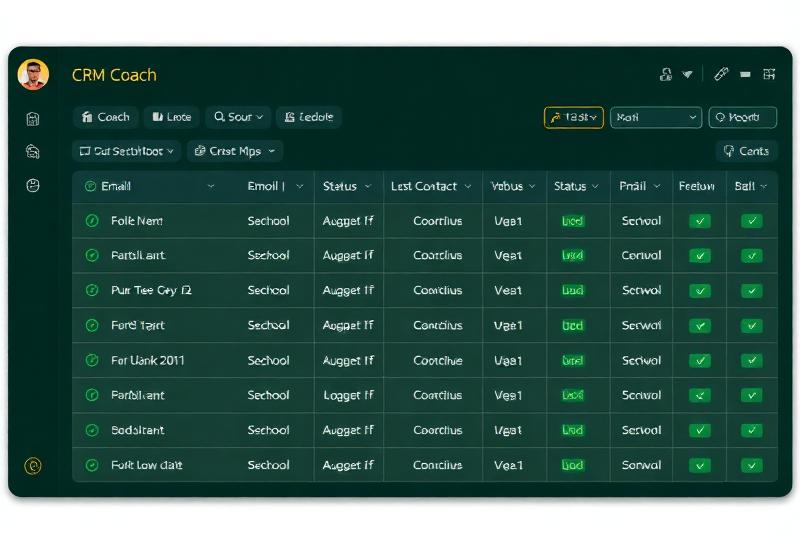Click the grid layout icon in header
This screenshot has width=800, height=544.
tap(769, 75)
